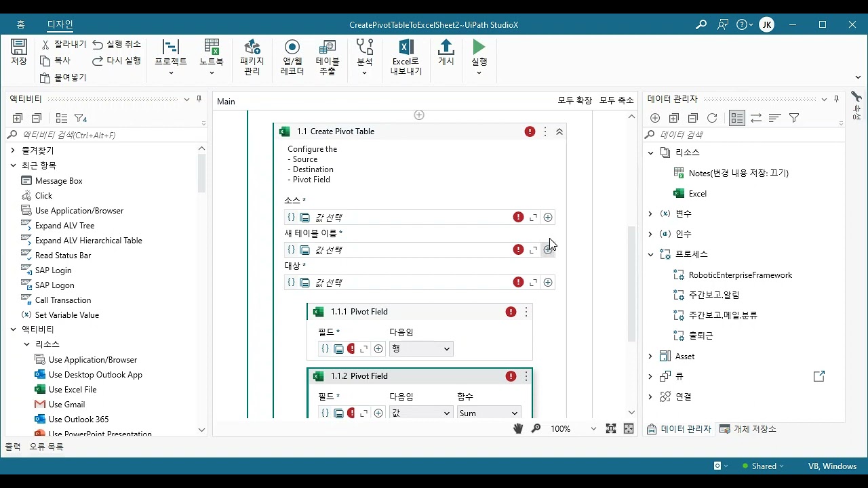
Task: Open the 큐 external link icon
Action: coord(819,376)
